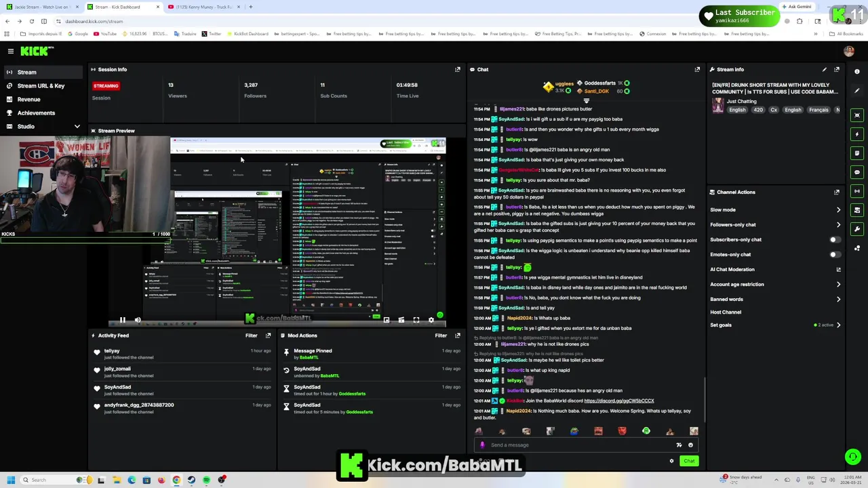
Task: Open the emoji picker in chat input
Action: tap(690, 445)
